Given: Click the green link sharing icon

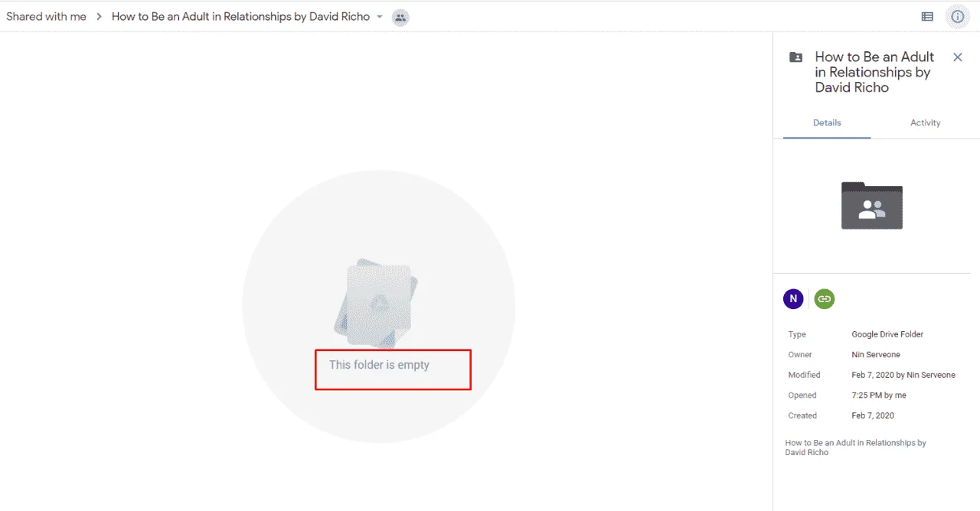Looking at the screenshot, I should [x=824, y=299].
